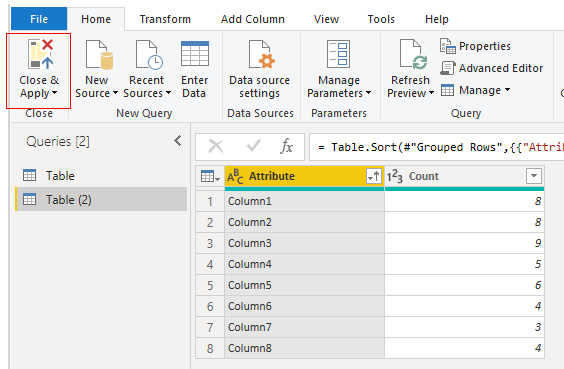564x369 pixels.
Task: Click the Refresh Preview icon
Action: point(413,54)
